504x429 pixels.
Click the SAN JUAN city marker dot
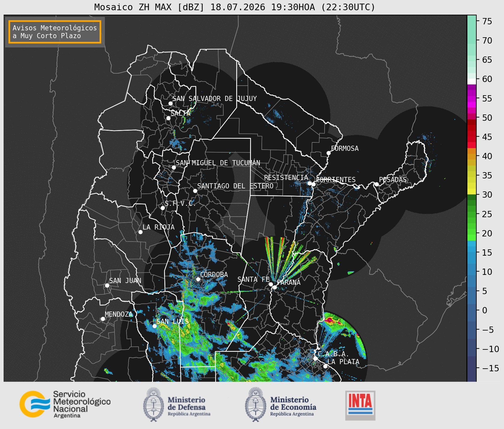[x=107, y=285]
